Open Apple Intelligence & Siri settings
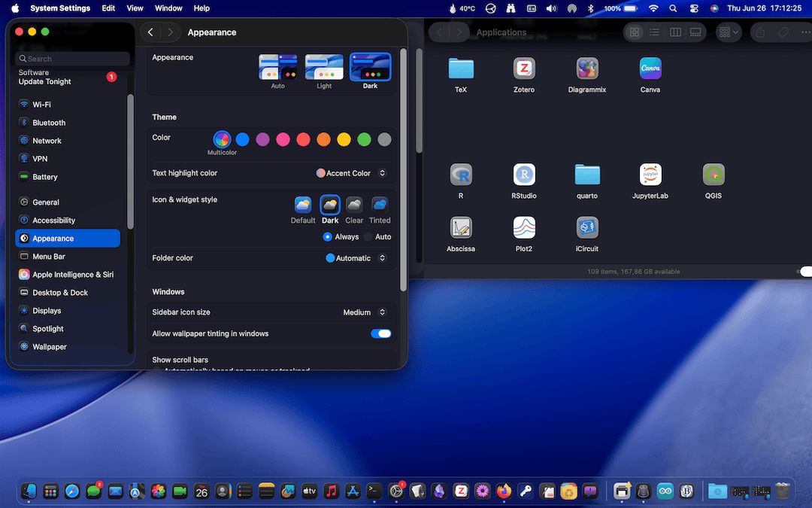Screen dimensions: 812x508 [68, 274]
